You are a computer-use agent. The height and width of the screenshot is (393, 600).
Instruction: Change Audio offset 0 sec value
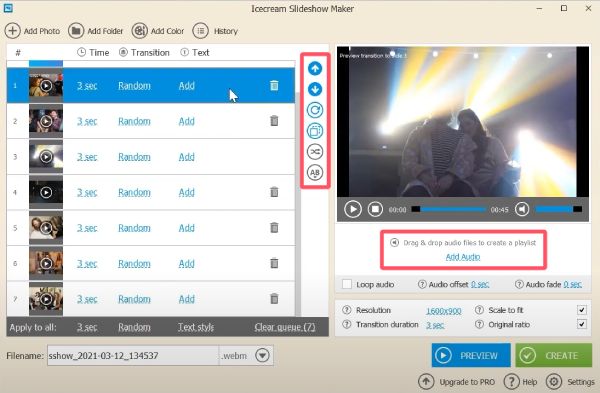(480, 284)
